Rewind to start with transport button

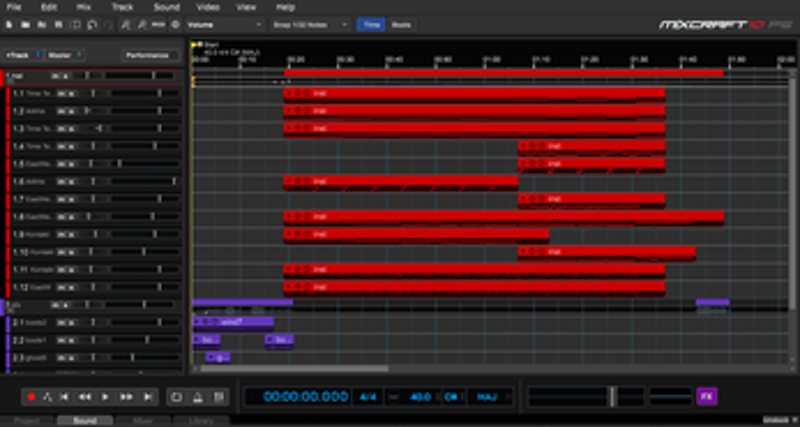(65, 396)
